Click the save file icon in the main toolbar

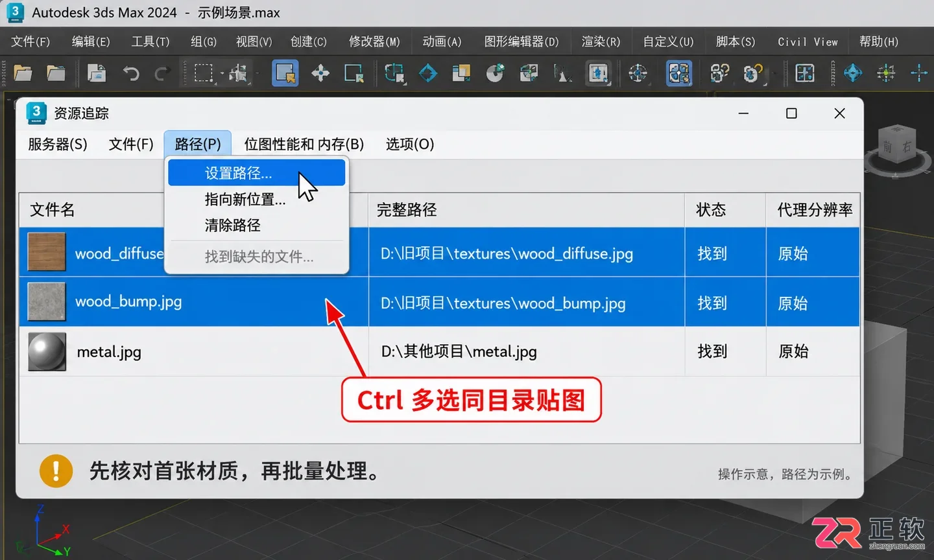click(x=97, y=73)
